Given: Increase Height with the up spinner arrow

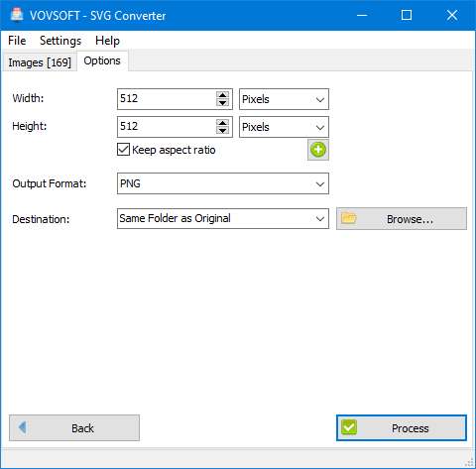Looking at the screenshot, I should 222,123.
